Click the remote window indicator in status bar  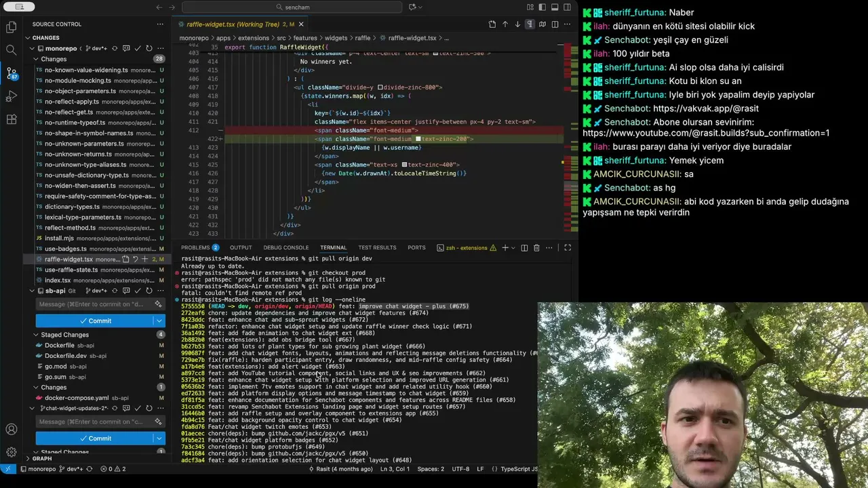[8, 469]
